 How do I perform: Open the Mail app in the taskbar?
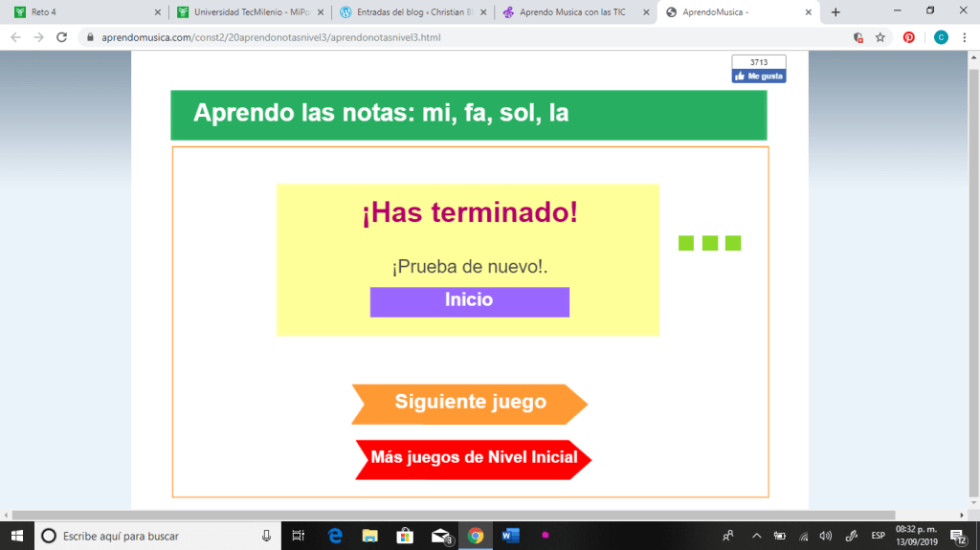pos(440,536)
